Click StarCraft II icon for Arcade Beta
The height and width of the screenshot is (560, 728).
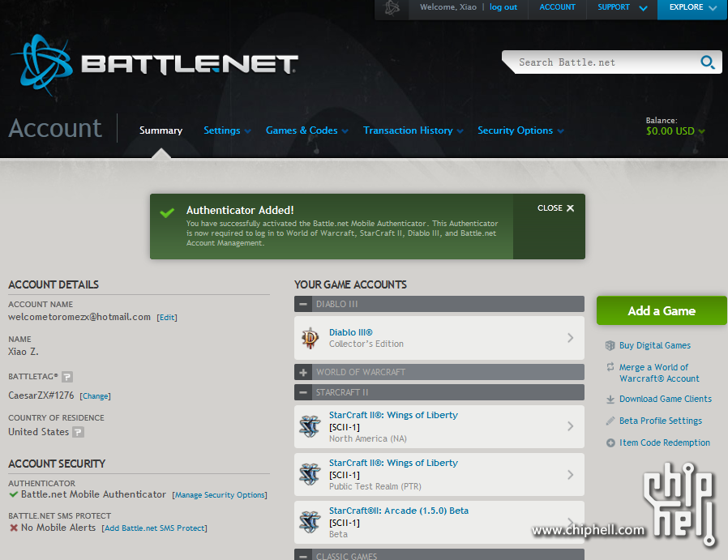pos(310,522)
